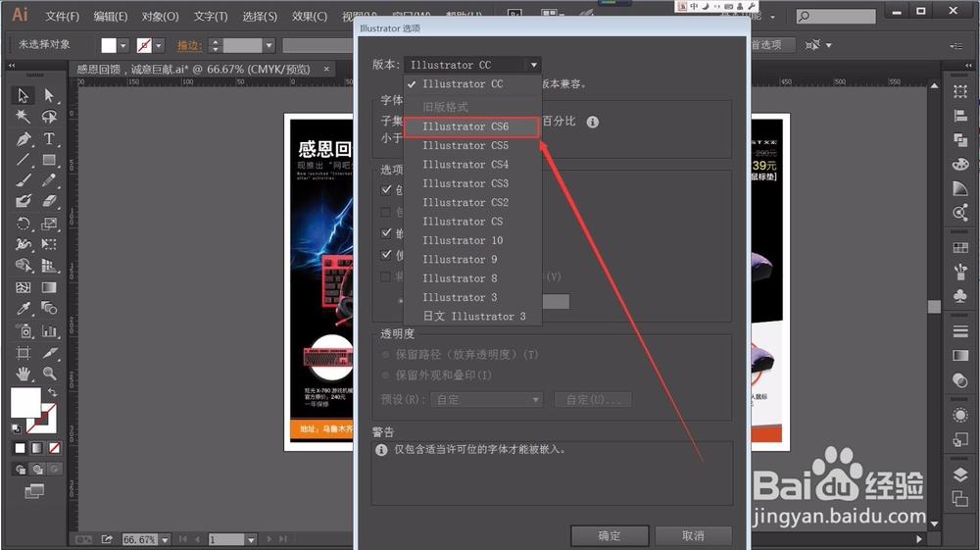Viewport: 980px width, 550px height.
Task: Open the Brushes panel icon
Action: (960, 272)
